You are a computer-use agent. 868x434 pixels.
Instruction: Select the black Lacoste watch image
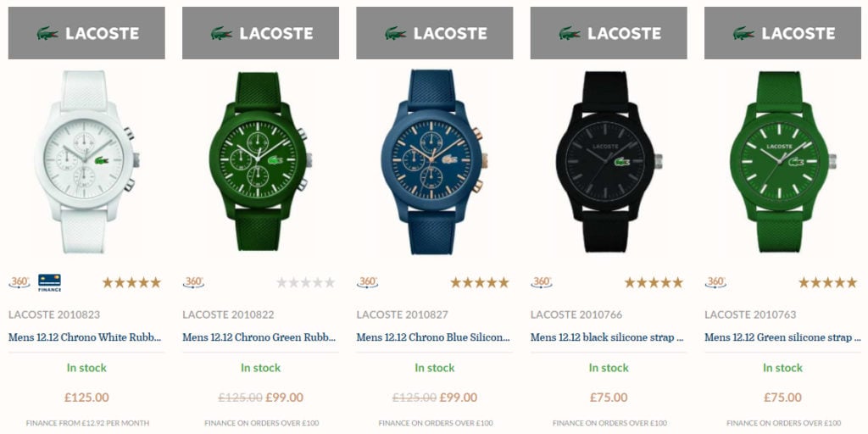pos(608,161)
